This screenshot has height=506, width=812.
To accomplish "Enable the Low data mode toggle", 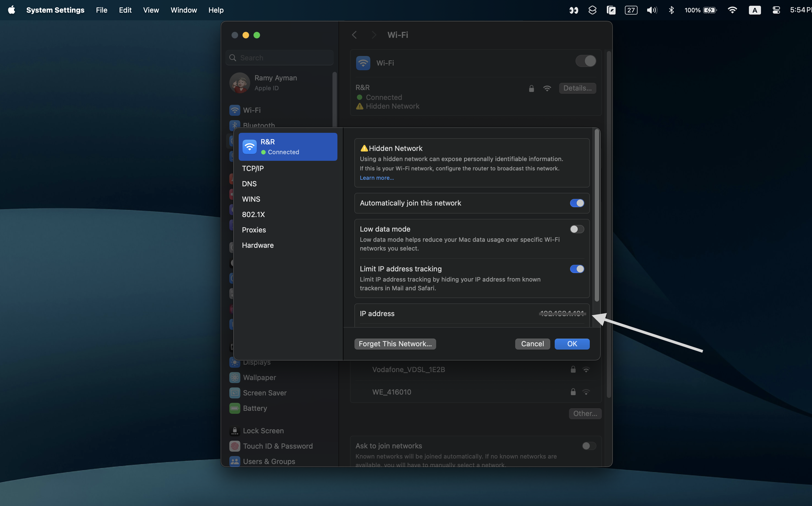I will 576,229.
